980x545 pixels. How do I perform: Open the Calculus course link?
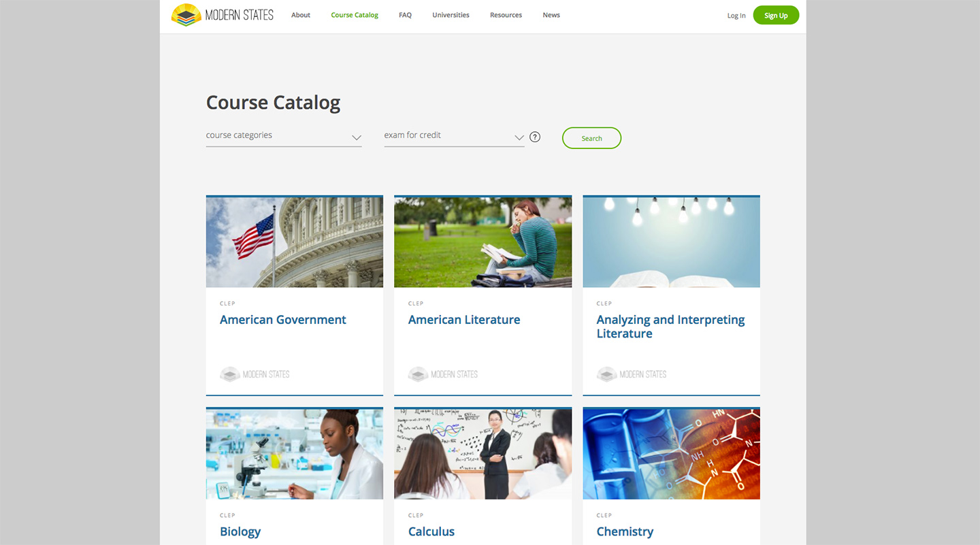[x=431, y=531]
